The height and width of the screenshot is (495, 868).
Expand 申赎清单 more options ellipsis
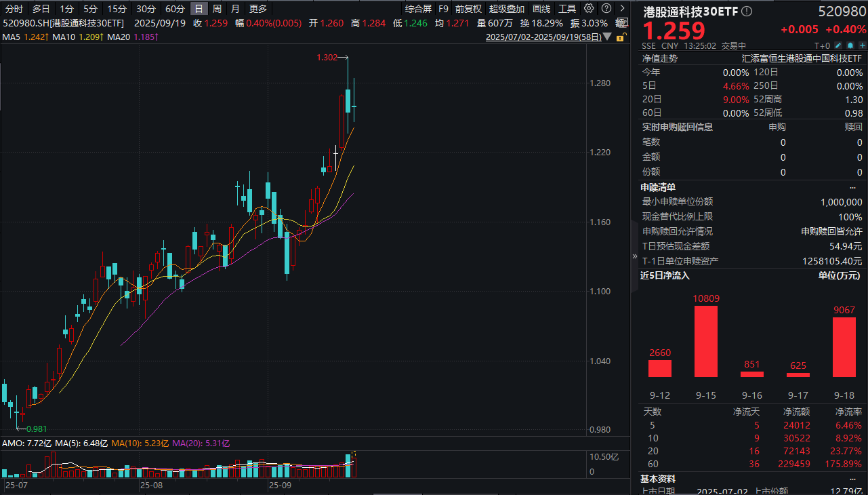(x=853, y=187)
